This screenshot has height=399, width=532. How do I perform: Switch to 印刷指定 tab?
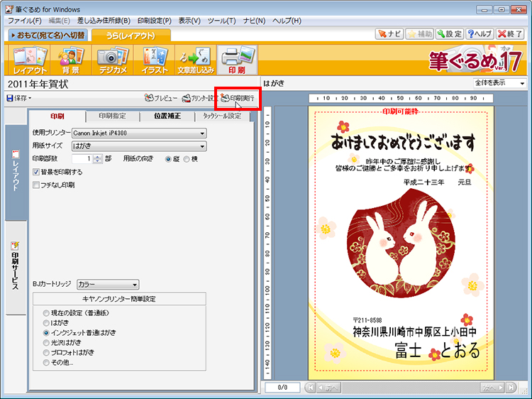[112, 116]
